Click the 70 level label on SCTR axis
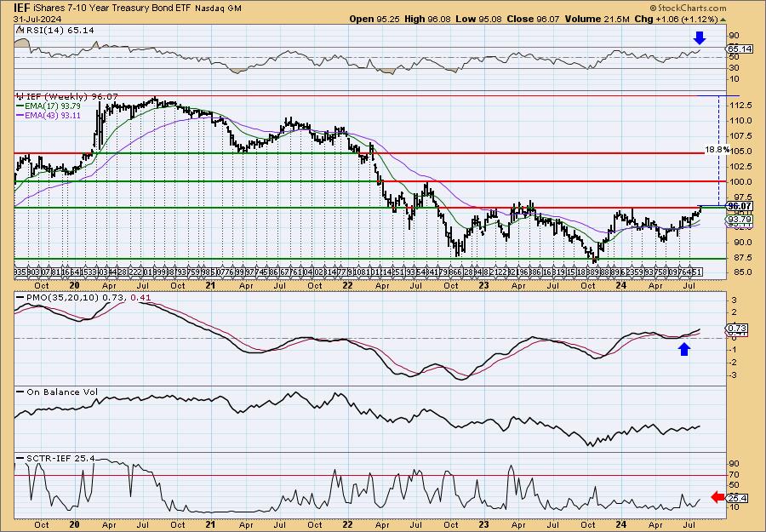 pyautogui.click(x=735, y=474)
